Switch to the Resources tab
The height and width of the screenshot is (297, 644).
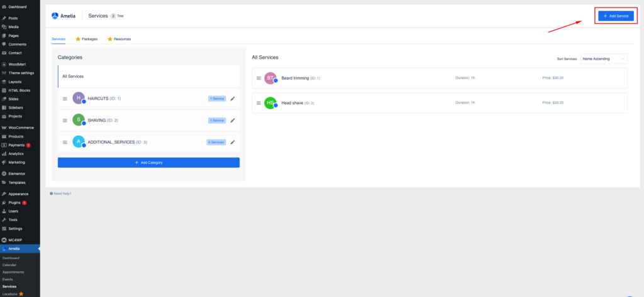pos(119,39)
